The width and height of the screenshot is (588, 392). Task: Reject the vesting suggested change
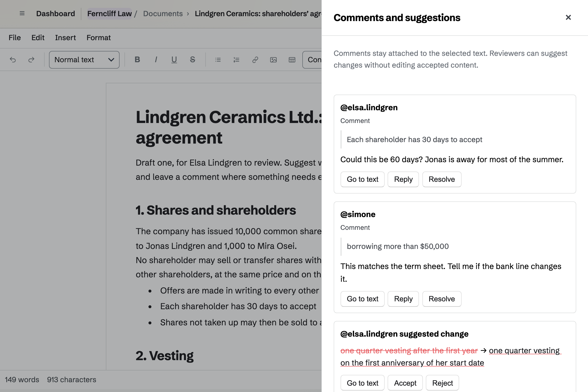click(442, 383)
